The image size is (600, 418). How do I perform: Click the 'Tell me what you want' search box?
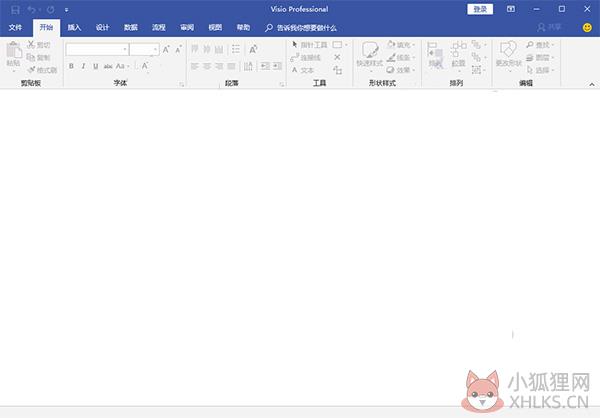301,28
